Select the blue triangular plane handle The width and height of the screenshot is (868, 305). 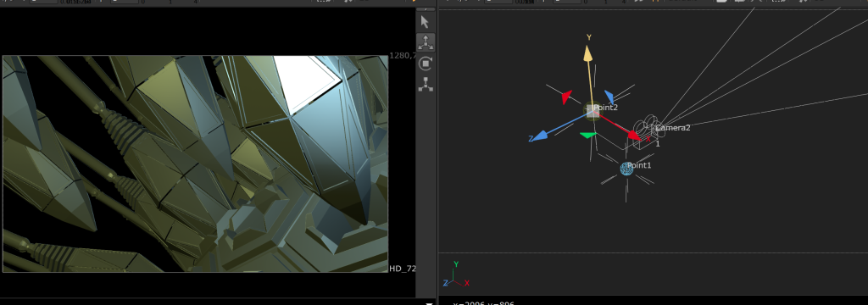click(x=609, y=97)
